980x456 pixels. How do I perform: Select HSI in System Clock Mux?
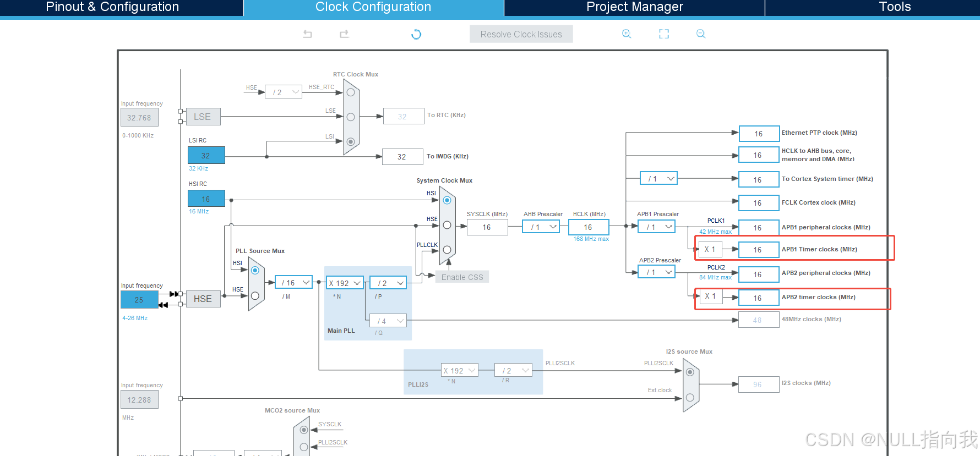pyautogui.click(x=447, y=200)
